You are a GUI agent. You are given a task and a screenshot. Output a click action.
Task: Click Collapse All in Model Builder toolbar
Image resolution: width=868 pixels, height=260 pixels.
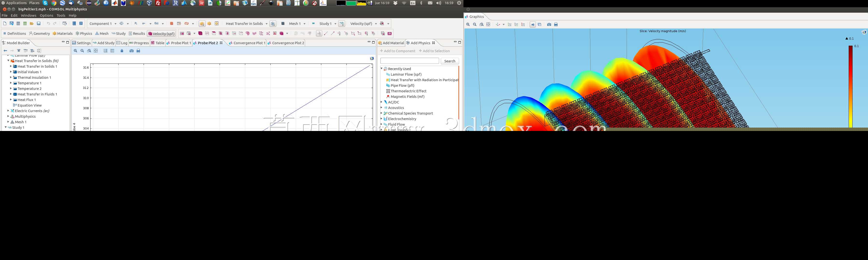[25, 51]
